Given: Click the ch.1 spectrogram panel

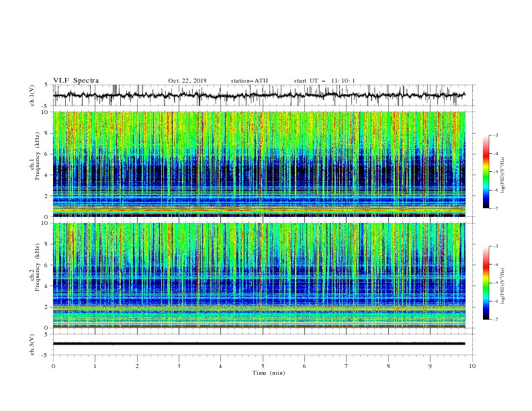Looking at the screenshot, I should [x=259, y=164].
